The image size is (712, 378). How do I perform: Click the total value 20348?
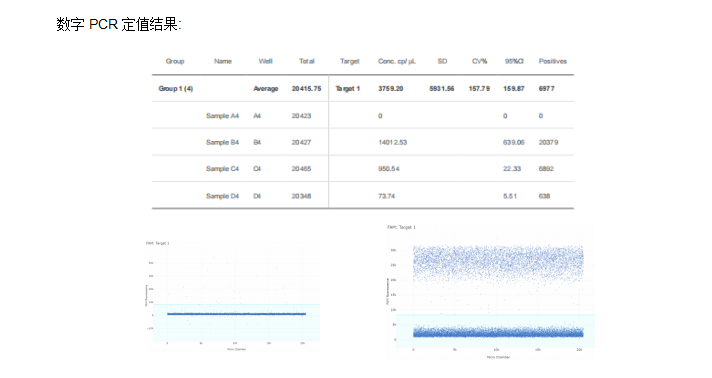click(x=302, y=196)
